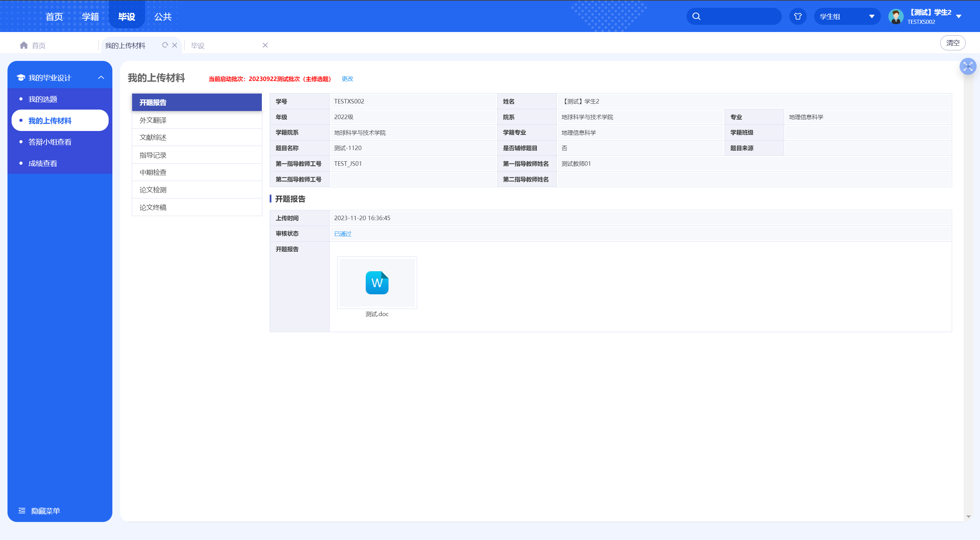This screenshot has width=980, height=540.
Task: Click the upload time 2023-11-20 16:36:45
Action: (x=362, y=218)
